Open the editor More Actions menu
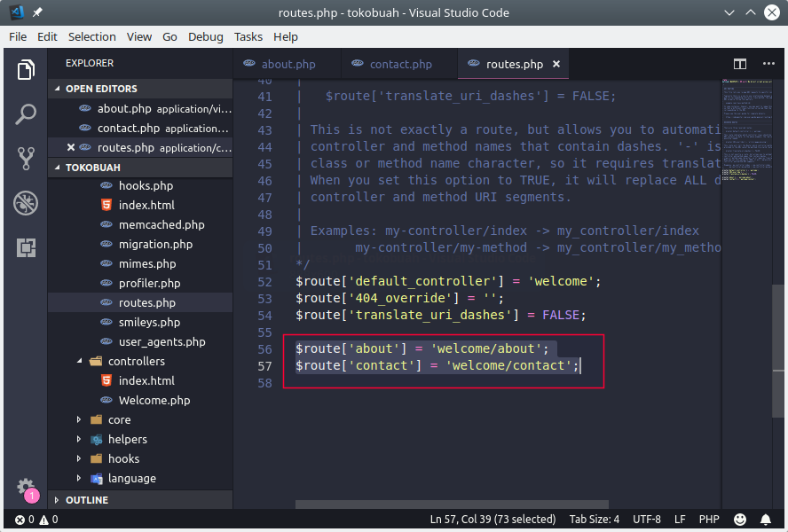This screenshot has width=788, height=532. point(765,64)
